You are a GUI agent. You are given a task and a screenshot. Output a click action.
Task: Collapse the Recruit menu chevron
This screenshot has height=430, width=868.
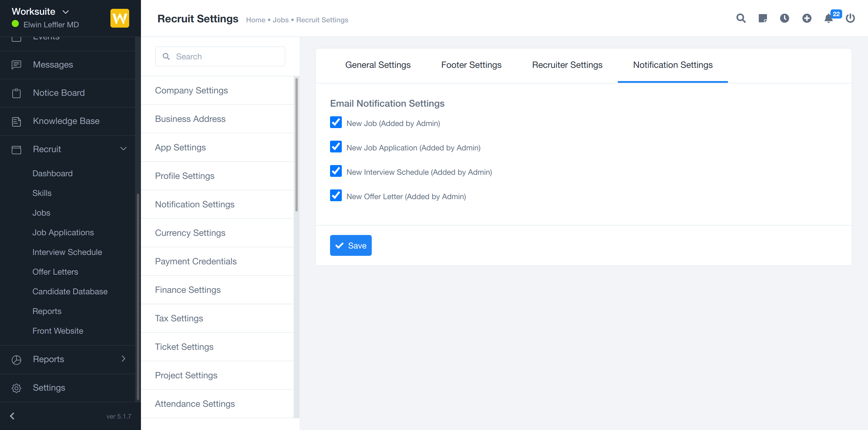click(123, 149)
